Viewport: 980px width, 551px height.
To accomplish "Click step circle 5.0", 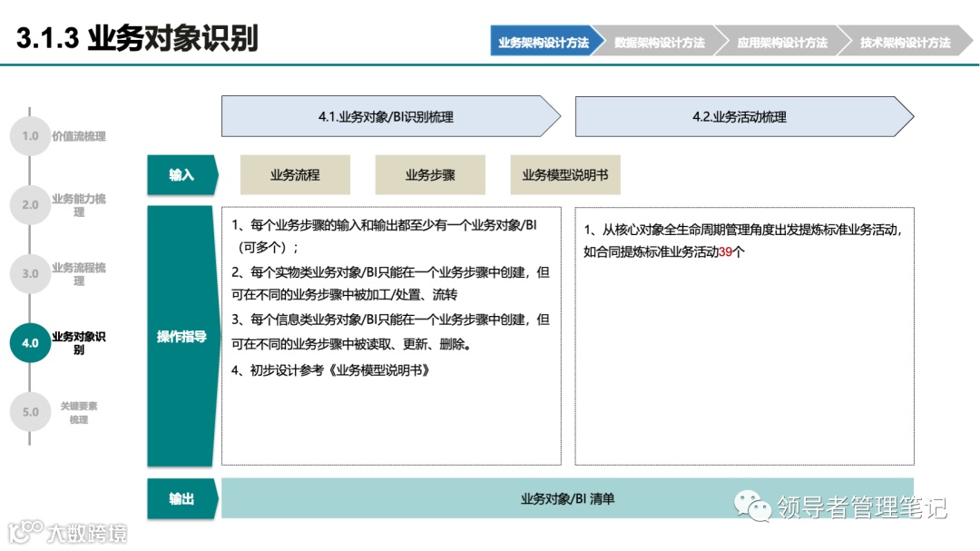I will point(30,411).
